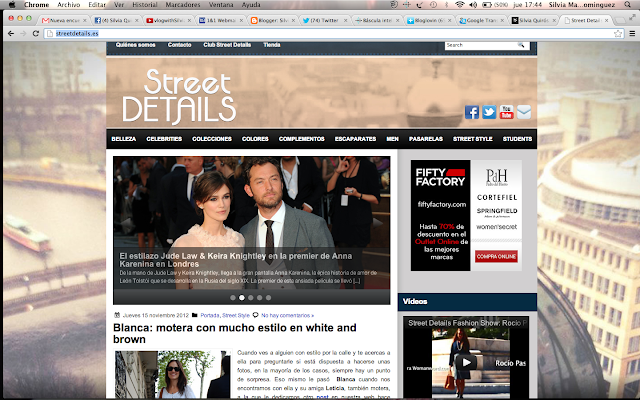Viewport: 640px width, 400px height.
Task: Open the YouTube social icon in header
Action: tap(507, 112)
